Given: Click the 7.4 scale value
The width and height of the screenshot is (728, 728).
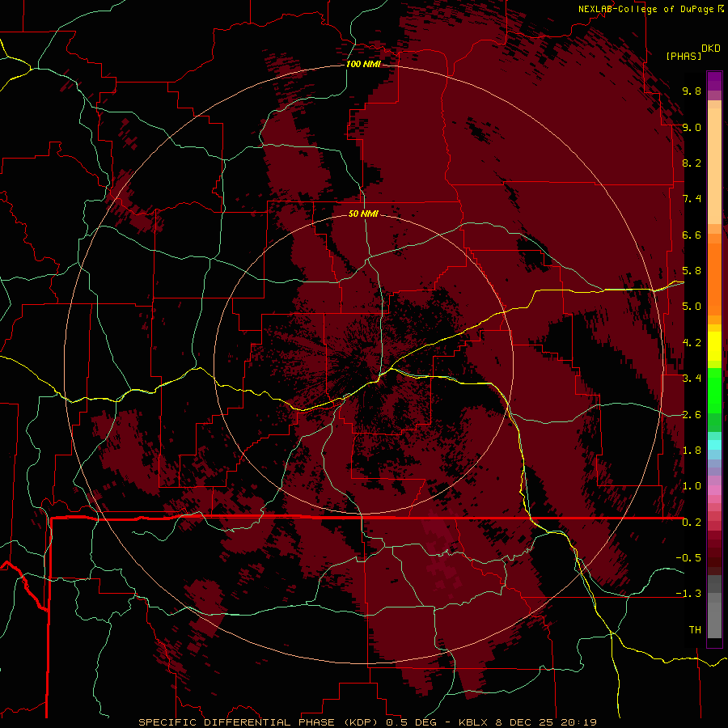Looking at the screenshot, I should click(x=692, y=199).
